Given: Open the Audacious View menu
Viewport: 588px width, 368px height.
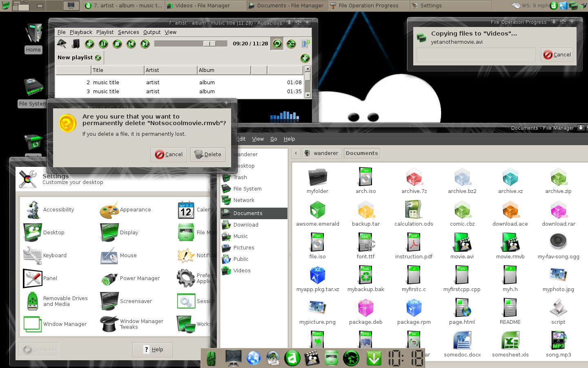Looking at the screenshot, I should pos(171,32).
